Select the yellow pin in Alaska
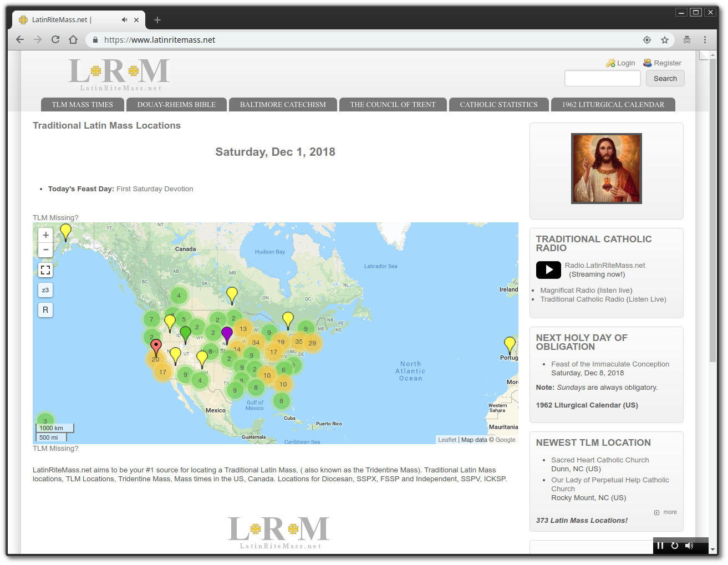 point(65,232)
